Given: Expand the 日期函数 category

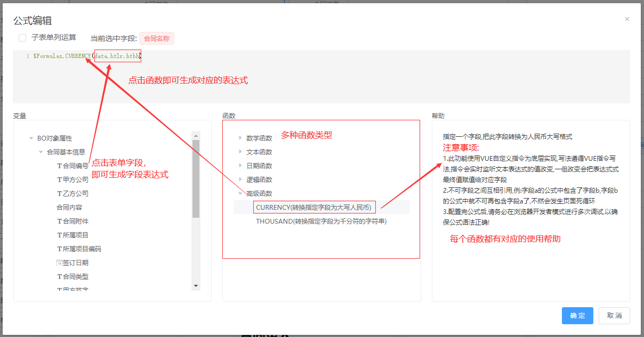Looking at the screenshot, I should [240, 166].
